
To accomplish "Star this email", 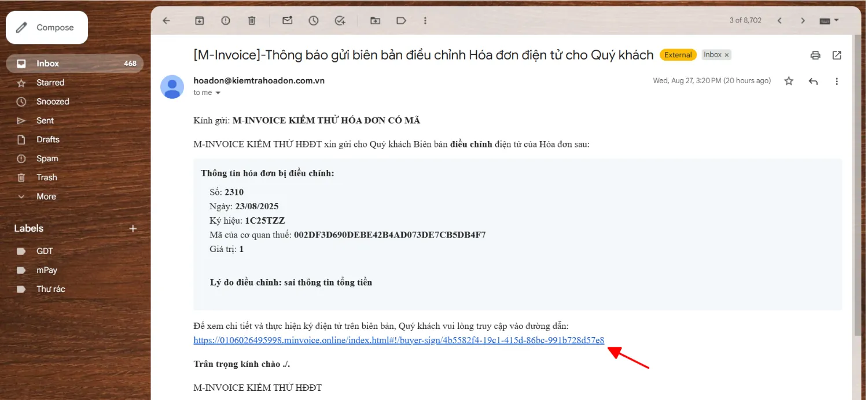I will [x=789, y=82].
